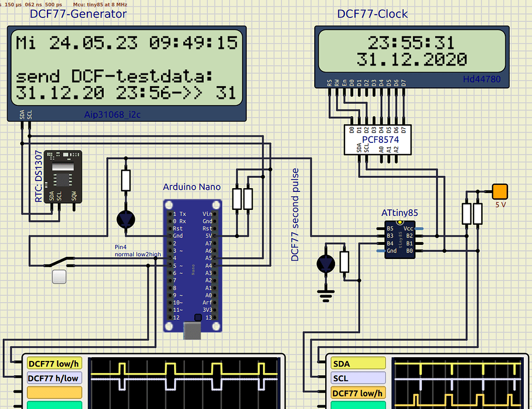This screenshot has height=409, width=532.
Task: Click the SDA channel label button
Action: [357, 363]
